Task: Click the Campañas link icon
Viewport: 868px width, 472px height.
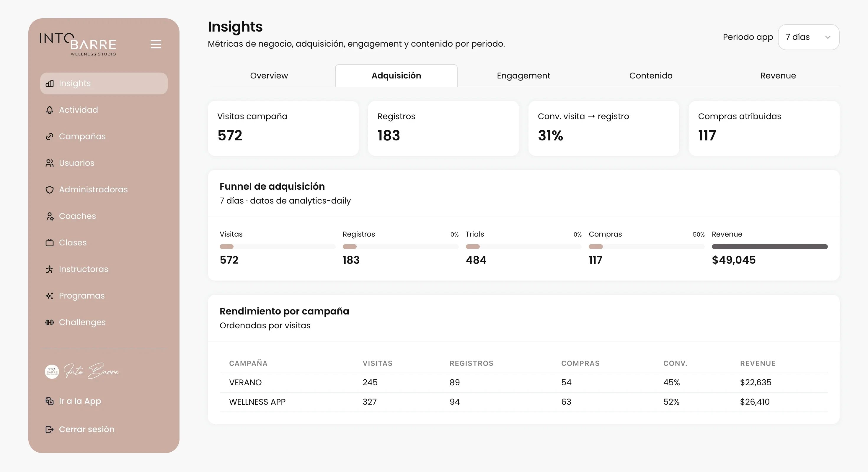Action: 50,137
